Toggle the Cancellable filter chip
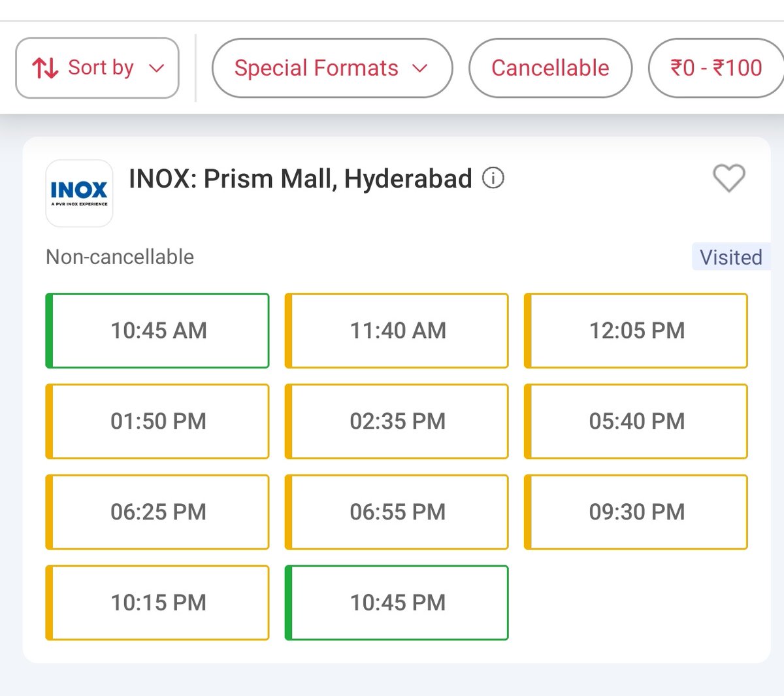 click(550, 68)
